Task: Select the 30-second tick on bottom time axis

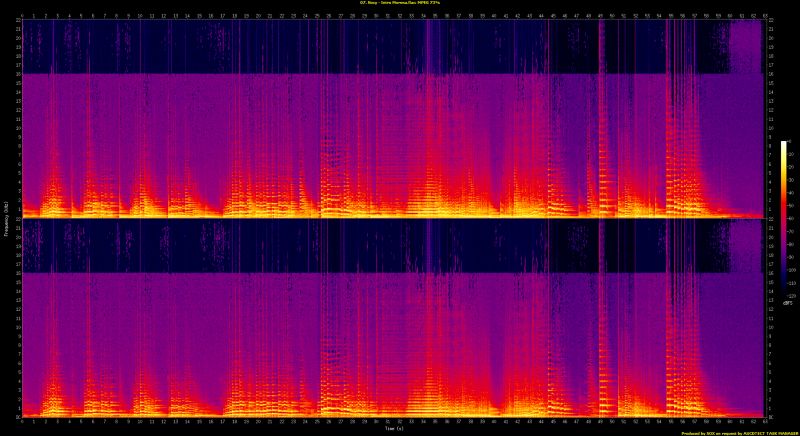Action: pyautogui.click(x=376, y=422)
